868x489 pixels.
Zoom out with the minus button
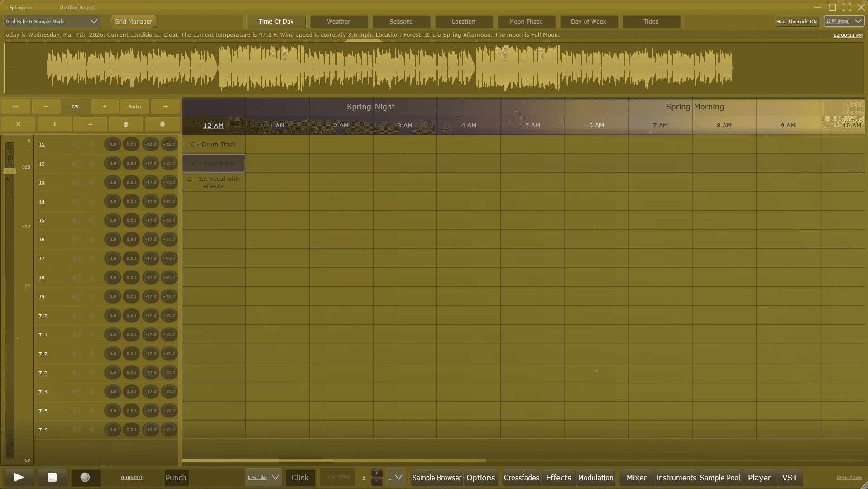pyautogui.click(x=46, y=107)
